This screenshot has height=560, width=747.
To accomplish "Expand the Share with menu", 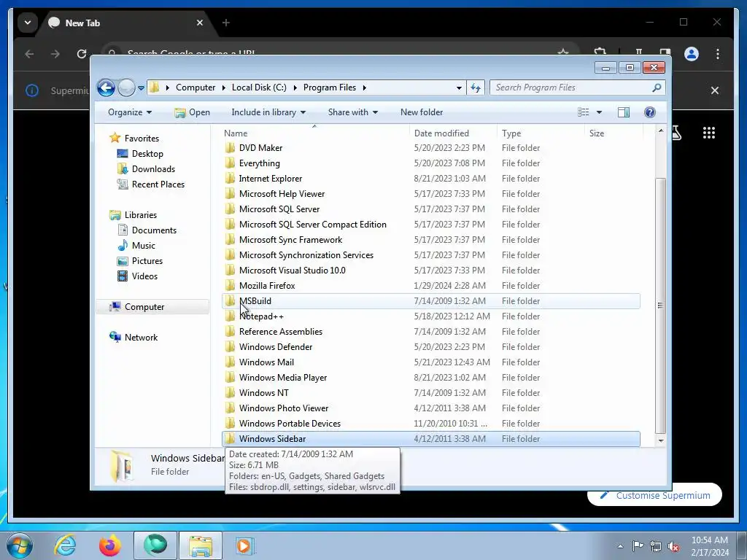I will tap(352, 112).
